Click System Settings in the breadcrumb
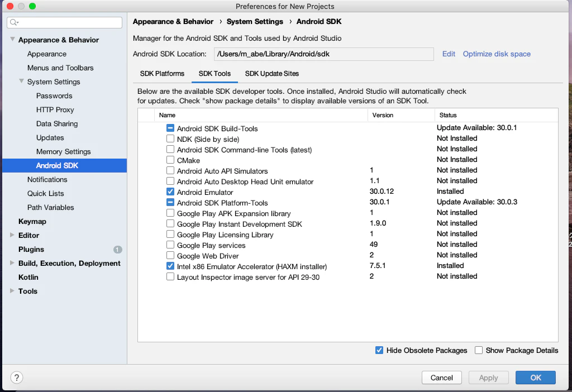This screenshot has height=392, width=572. point(255,22)
